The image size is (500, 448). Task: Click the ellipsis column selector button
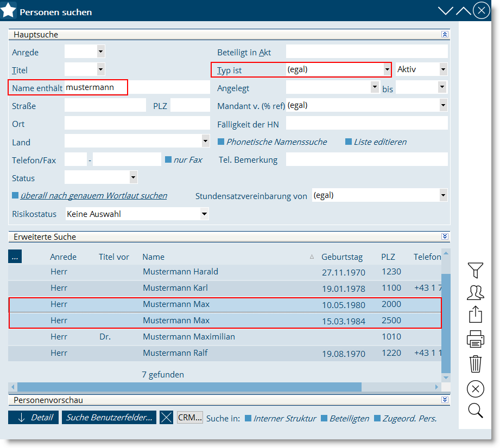(15, 257)
